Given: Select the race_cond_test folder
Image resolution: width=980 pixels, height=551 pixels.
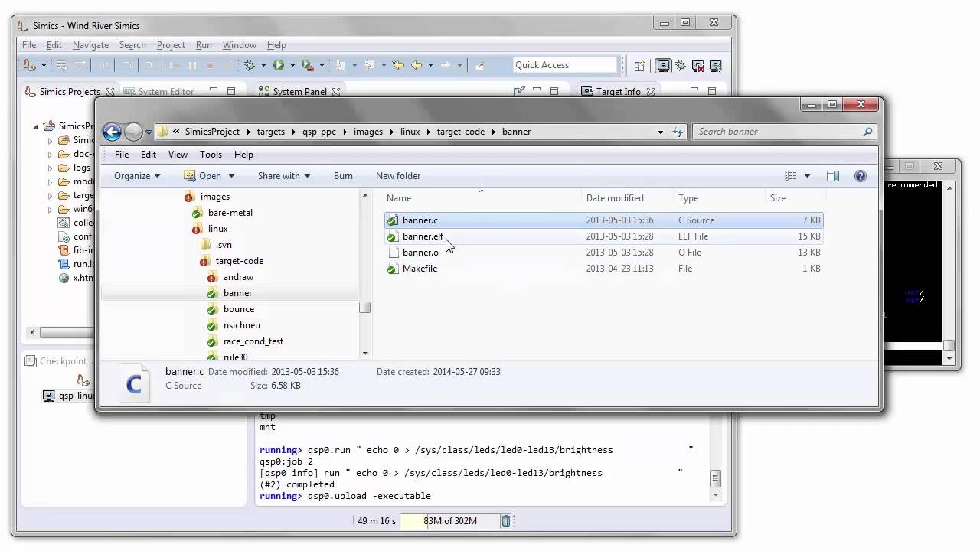Looking at the screenshot, I should 253,341.
